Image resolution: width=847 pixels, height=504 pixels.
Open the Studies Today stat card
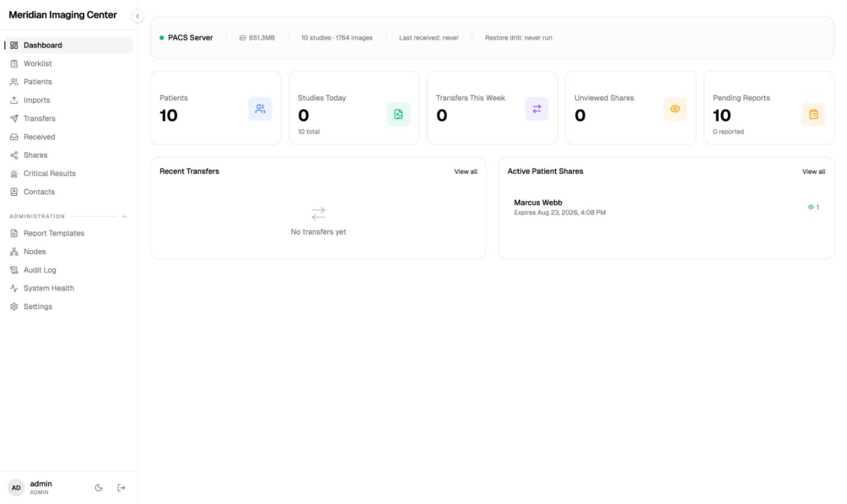click(354, 108)
